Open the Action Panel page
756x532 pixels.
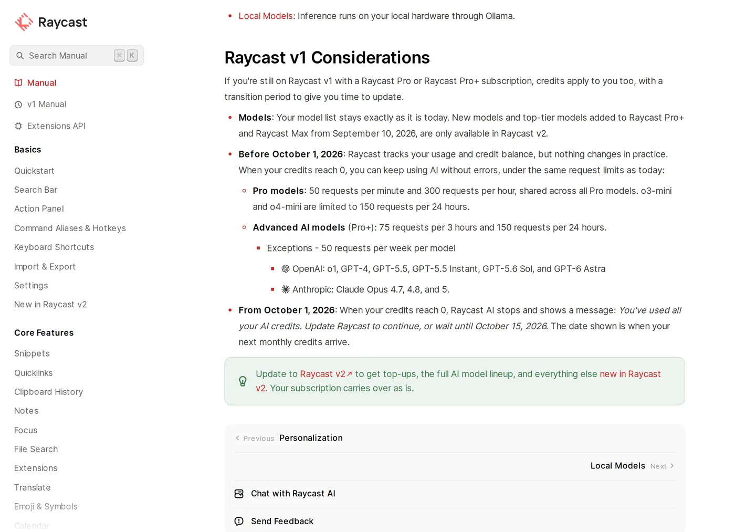pos(39,209)
